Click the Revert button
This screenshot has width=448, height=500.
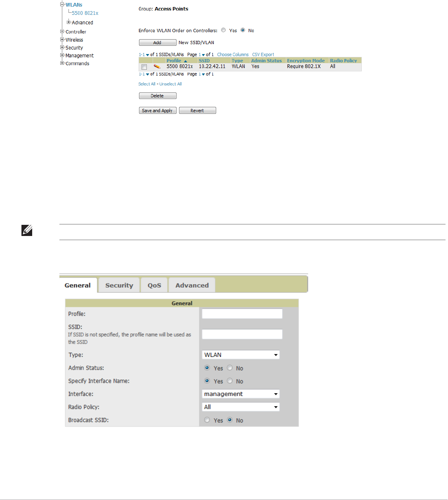[198, 111]
